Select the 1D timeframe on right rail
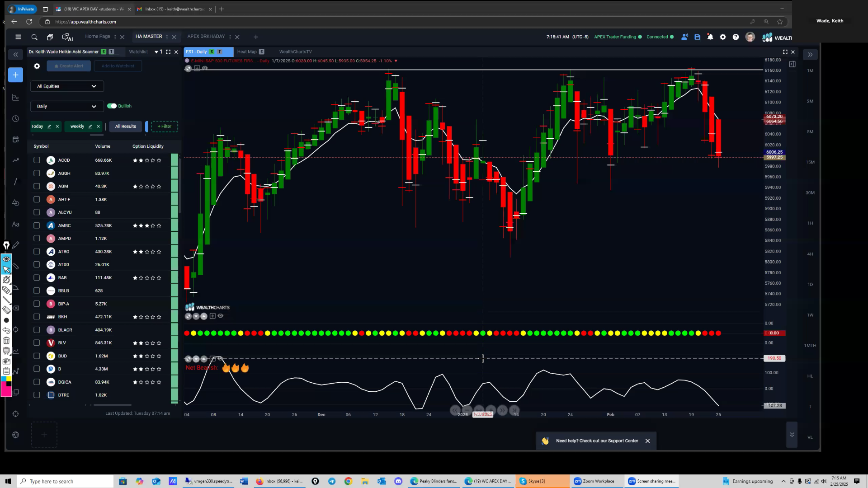Screen dimensions: 868x488 click(810, 285)
